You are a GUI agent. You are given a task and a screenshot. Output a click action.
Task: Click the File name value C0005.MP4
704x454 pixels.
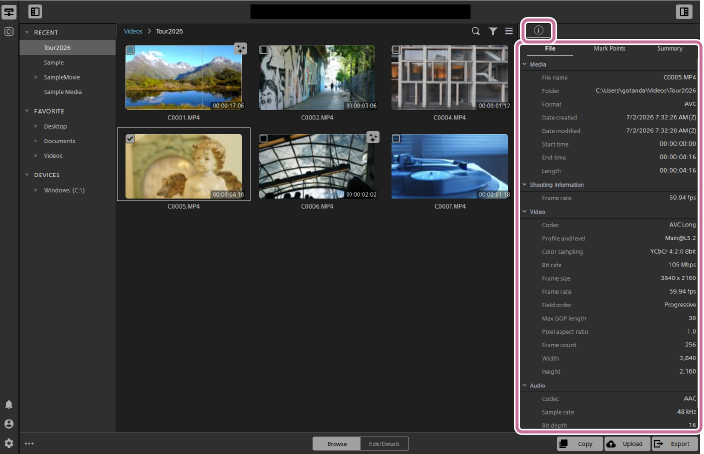click(680, 77)
